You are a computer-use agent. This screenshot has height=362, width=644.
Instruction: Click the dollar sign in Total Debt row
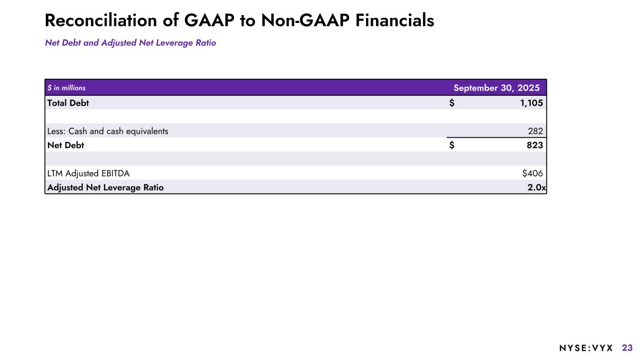[x=452, y=103]
